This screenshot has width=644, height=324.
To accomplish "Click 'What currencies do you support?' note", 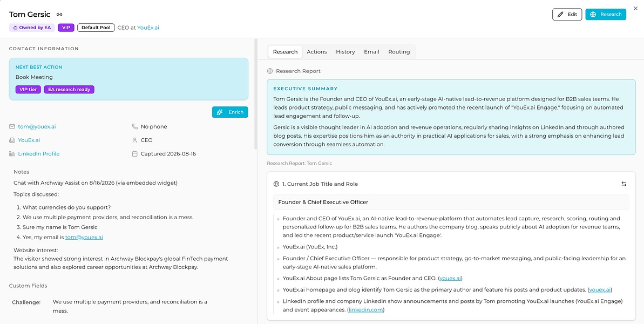I will tap(66, 207).
